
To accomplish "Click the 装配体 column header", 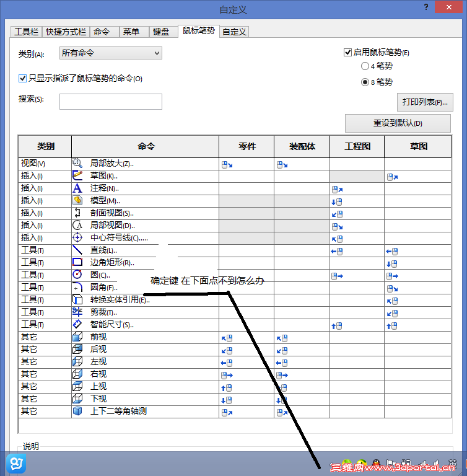I will (x=302, y=147).
